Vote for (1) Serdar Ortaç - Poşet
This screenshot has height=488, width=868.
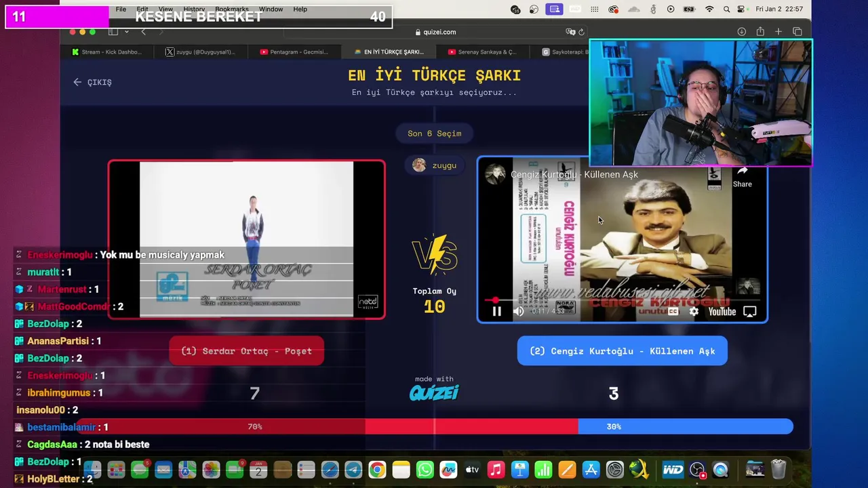tap(246, 351)
